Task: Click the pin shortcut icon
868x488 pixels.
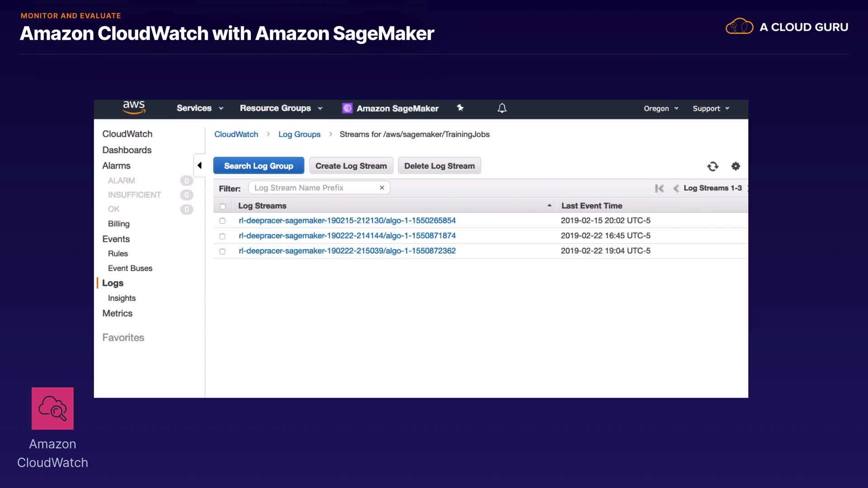Action: point(460,108)
